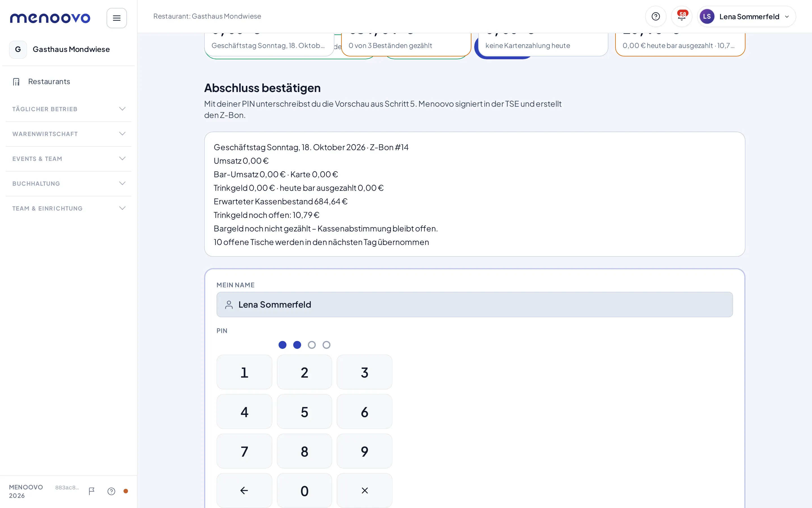This screenshot has height=508, width=812.
Task: Open the help question mark in header
Action: click(x=655, y=16)
